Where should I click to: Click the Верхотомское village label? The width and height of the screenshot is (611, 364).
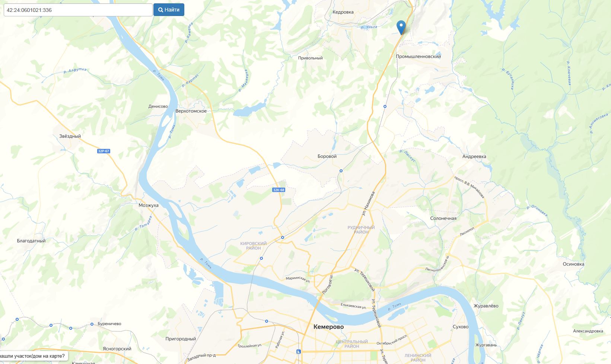coord(191,111)
